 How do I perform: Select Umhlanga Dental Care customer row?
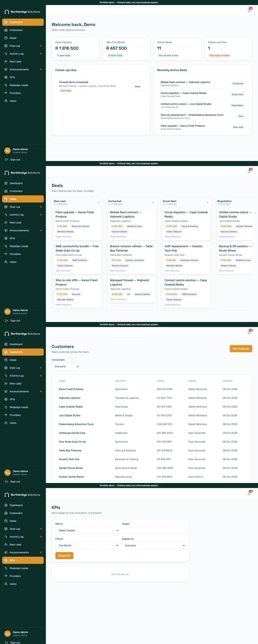(152, 433)
